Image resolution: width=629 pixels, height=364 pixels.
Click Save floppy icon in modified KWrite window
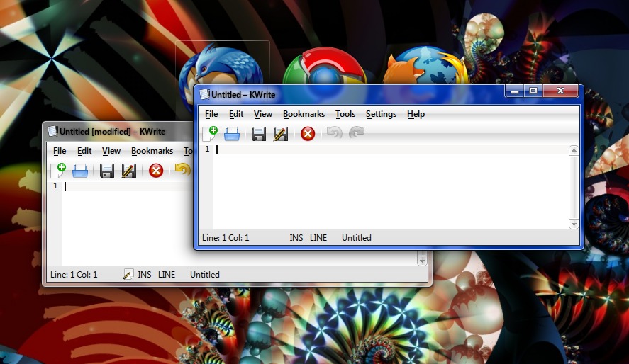coord(107,171)
